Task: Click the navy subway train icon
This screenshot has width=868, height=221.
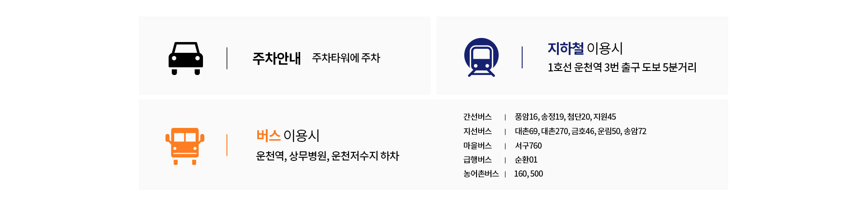Action: [x=481, y=57]
